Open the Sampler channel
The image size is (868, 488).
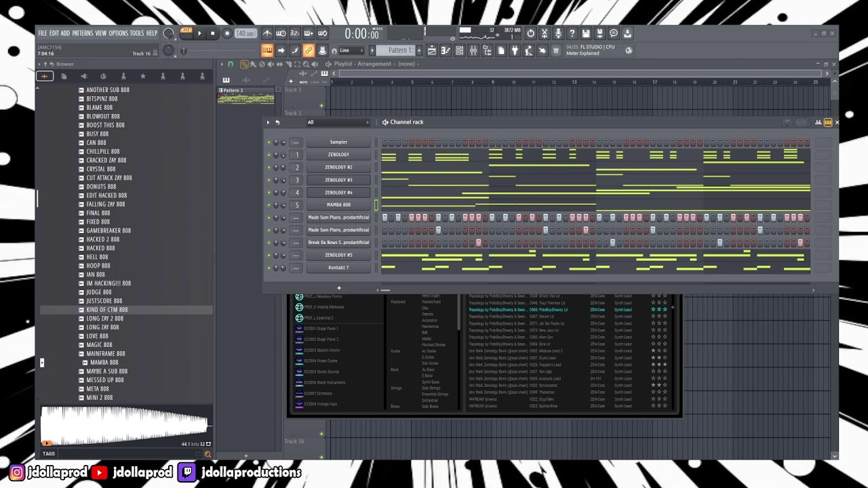click(x=338, y=142)
